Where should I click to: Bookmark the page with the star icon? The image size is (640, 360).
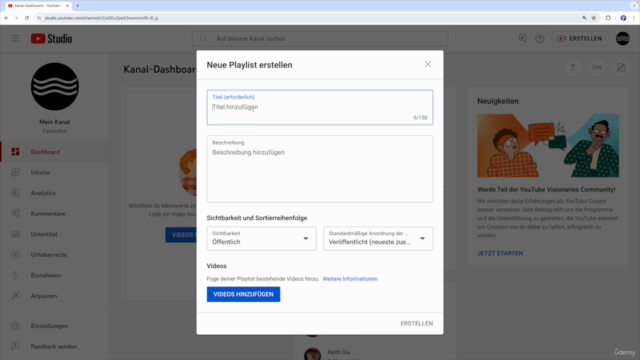594,18
